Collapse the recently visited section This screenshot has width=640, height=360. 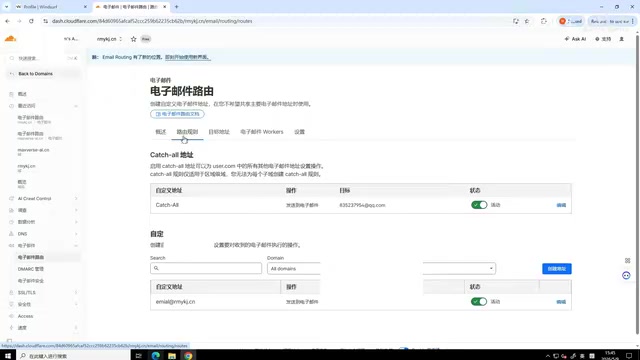point(76,106)
